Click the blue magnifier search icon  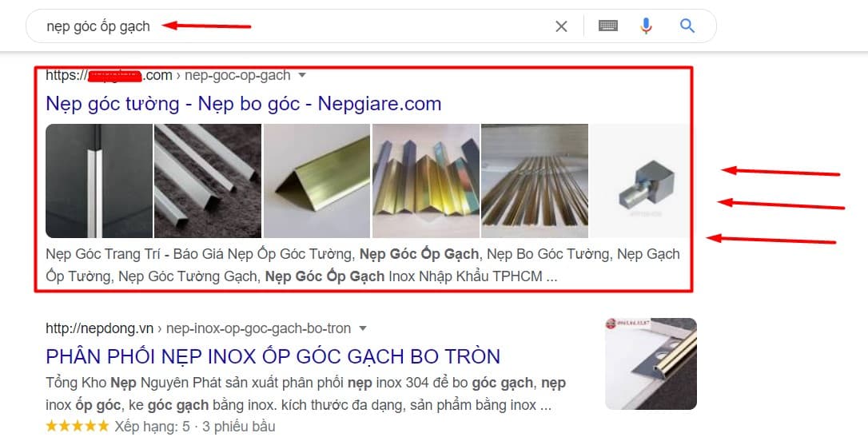(x=687, y=26)
